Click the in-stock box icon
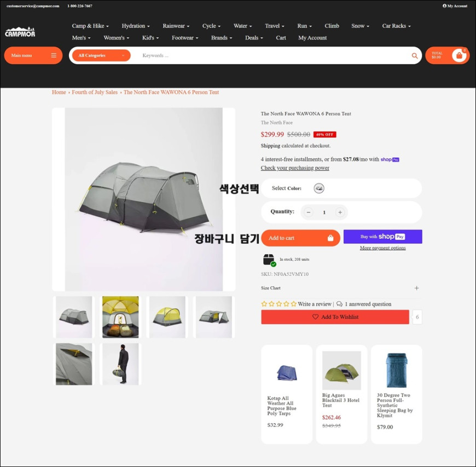 click(x=269, y=260)
